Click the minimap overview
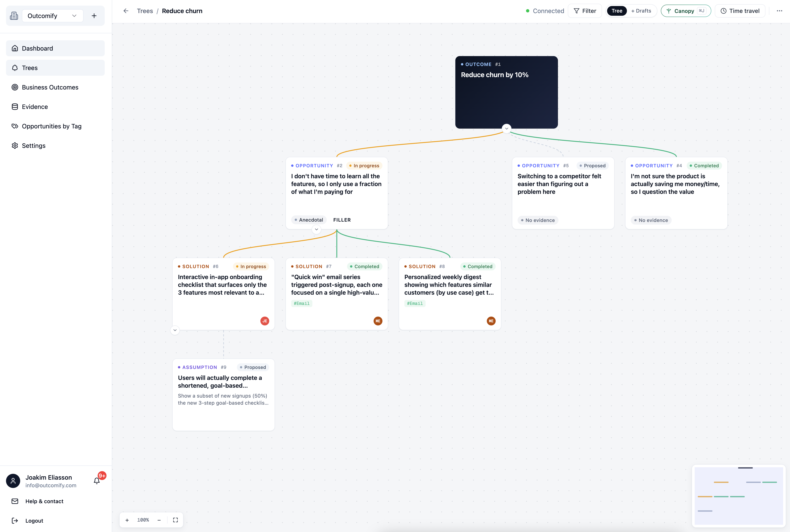Screen dimensions: 790x532 pyautogui.click(x=739, y=496)
